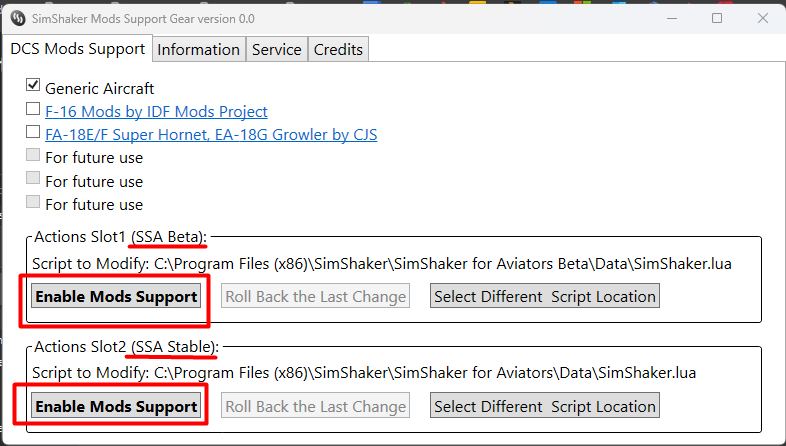Open FA-18E/F Super Hornet by CJS link
The image size is (786, 446).
coord(211,134)
